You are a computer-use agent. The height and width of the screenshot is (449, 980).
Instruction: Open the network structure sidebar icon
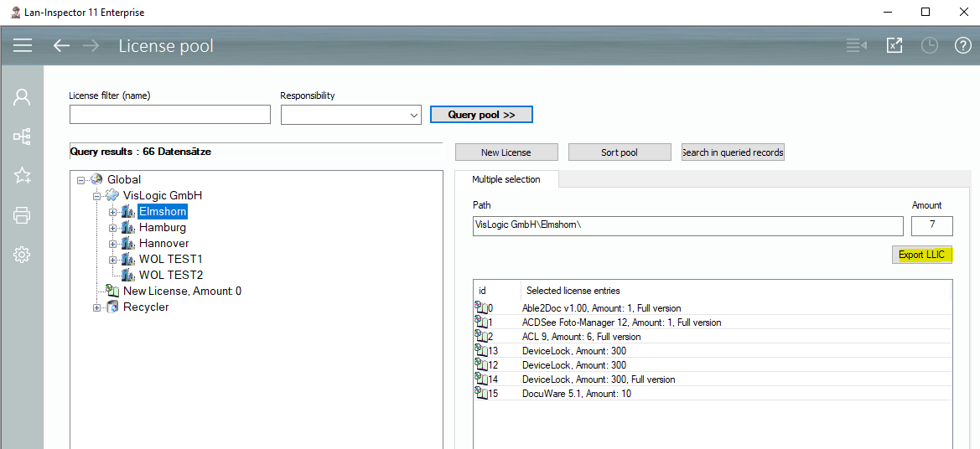click(x=22, y=136)
